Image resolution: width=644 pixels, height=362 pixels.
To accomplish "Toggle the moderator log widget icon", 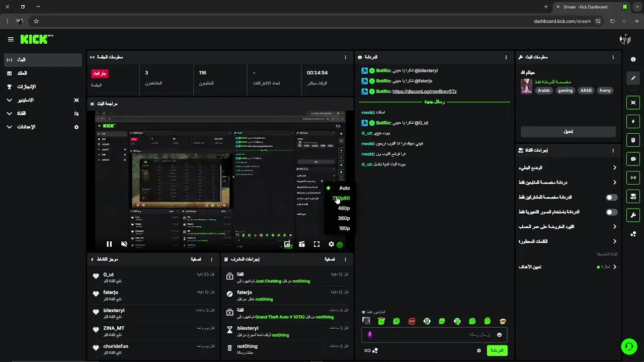I will (633, 140).
